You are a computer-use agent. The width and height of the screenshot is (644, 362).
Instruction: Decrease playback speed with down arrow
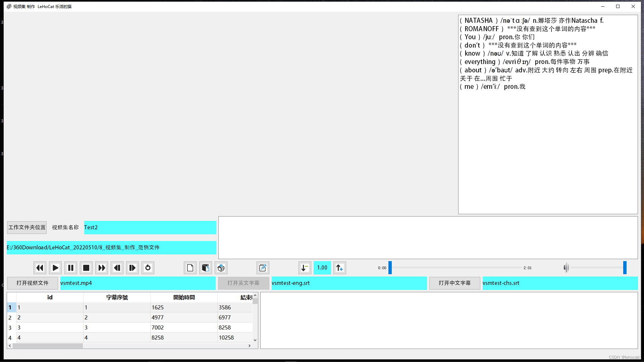coord(305,268)
